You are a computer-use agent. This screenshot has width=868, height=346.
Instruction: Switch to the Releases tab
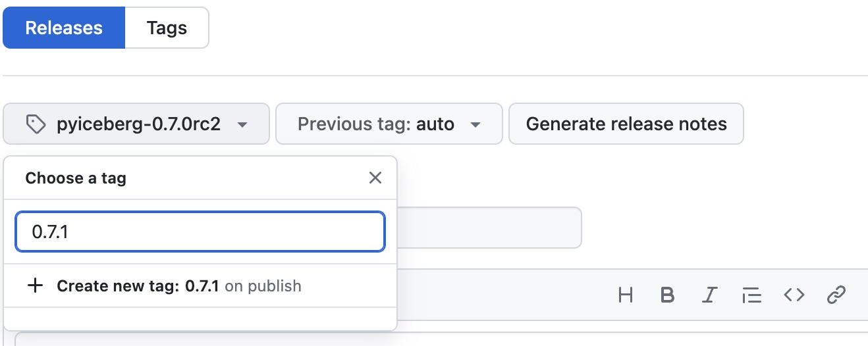pos(64,28)
